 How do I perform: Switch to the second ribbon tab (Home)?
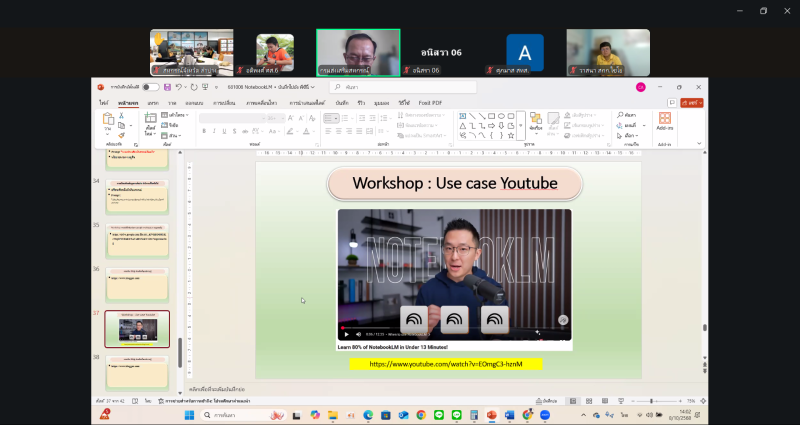pyautogui.click(x=128, y=103)
